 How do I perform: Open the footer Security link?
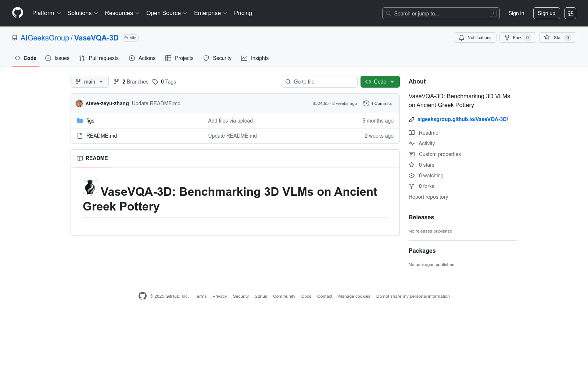241,296
